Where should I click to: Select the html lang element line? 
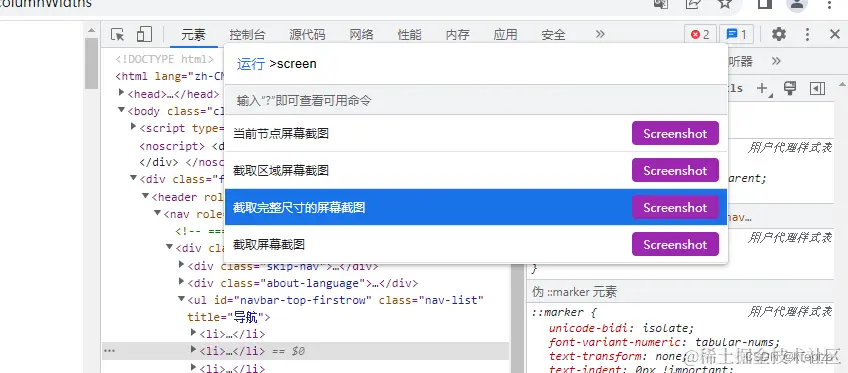(x=170, y=76)
